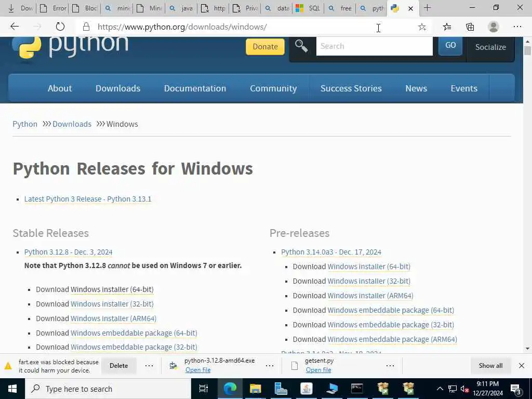Viewport: 532px width, 399px height.
Task: Open the browser profile avatar
Action: (x=494, y=26)
